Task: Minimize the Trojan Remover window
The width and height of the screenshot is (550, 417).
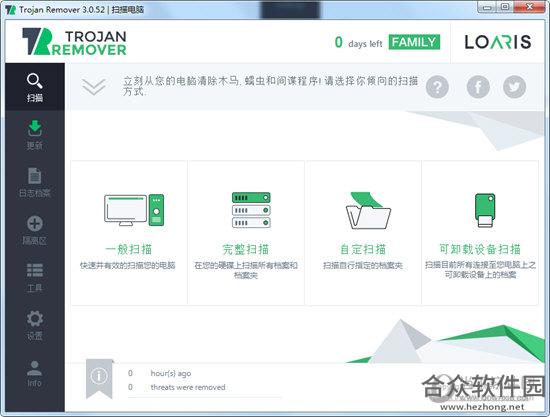Action: click(487, 7)
